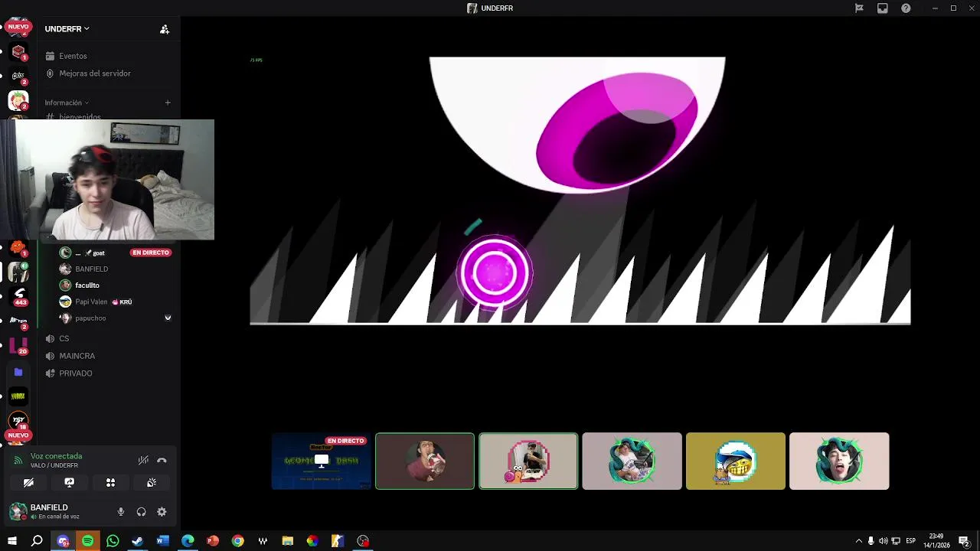Select the yellow background participant tile
The width and height of the screenshot is (980, 551).
click(x=736, y=461)
